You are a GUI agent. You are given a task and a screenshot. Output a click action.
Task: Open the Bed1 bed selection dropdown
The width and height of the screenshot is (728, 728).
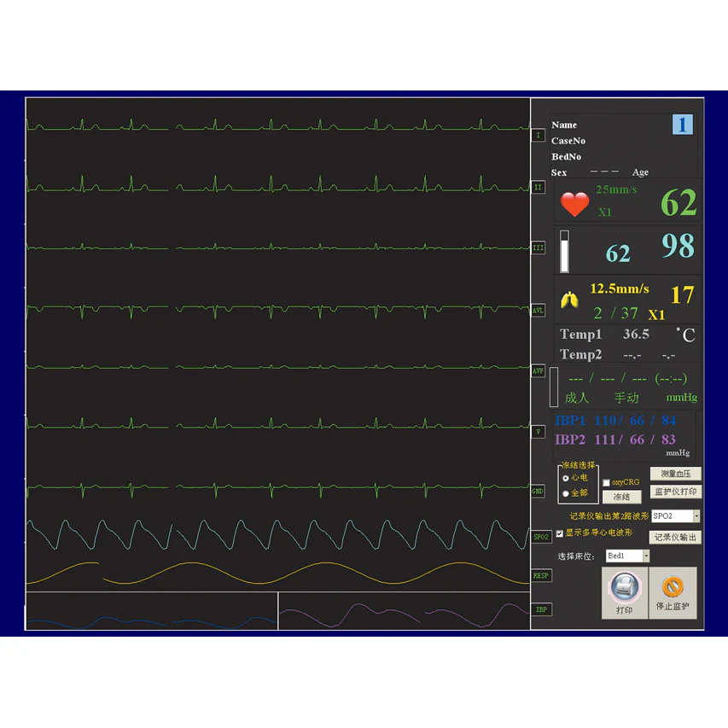(x=646, y=556)
